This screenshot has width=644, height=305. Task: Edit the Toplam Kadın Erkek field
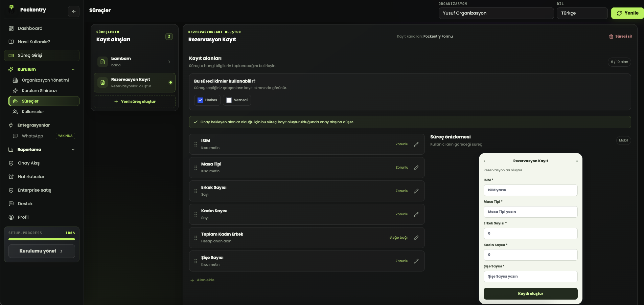(416, 238)
